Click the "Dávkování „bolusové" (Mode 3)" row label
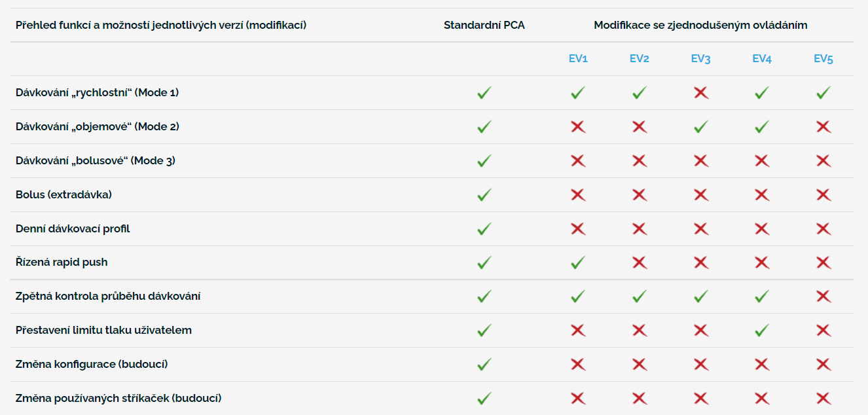This screenshot has width=868, height=415. pyautogui.click(x=96, y=160)
